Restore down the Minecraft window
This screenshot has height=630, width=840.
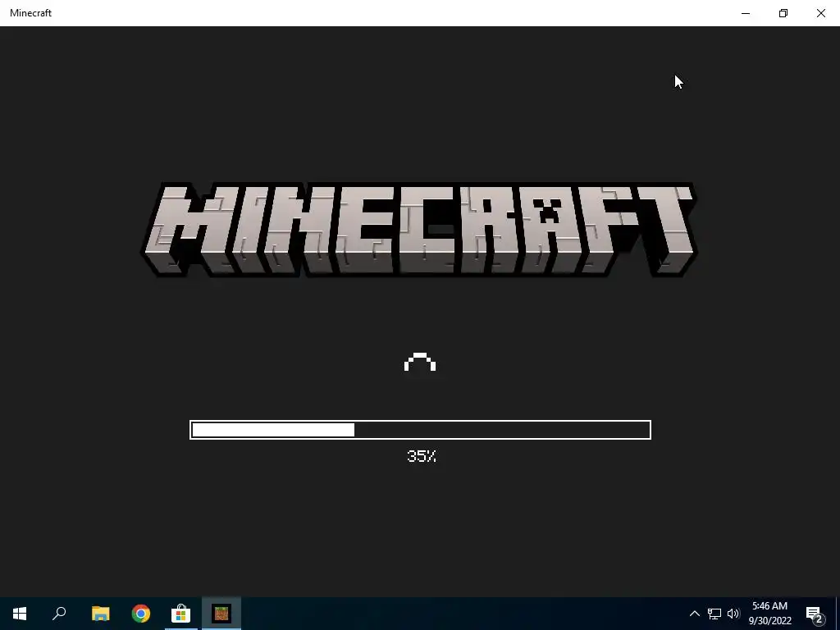click(x=783, y=13)
